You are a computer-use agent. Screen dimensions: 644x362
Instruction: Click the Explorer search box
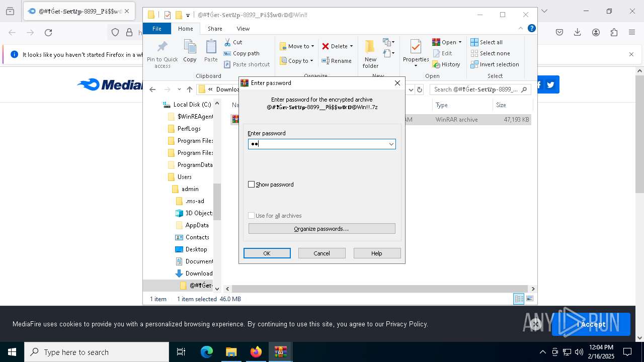(480, 89)
